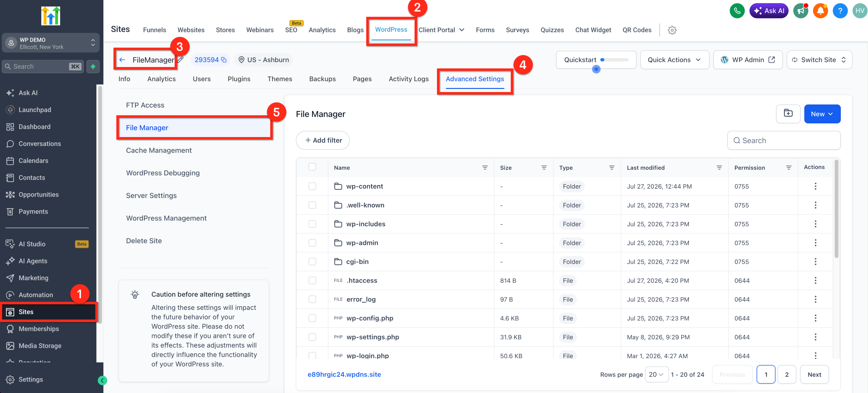868x393 pixels.
Task: Expand the WP DEMO account switcher
Action: point(51,43)
